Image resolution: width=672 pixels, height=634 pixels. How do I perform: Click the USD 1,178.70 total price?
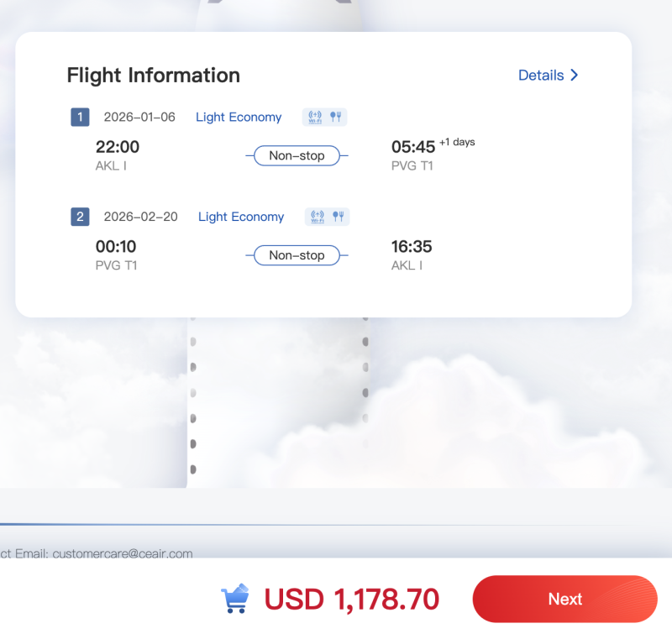352,599
